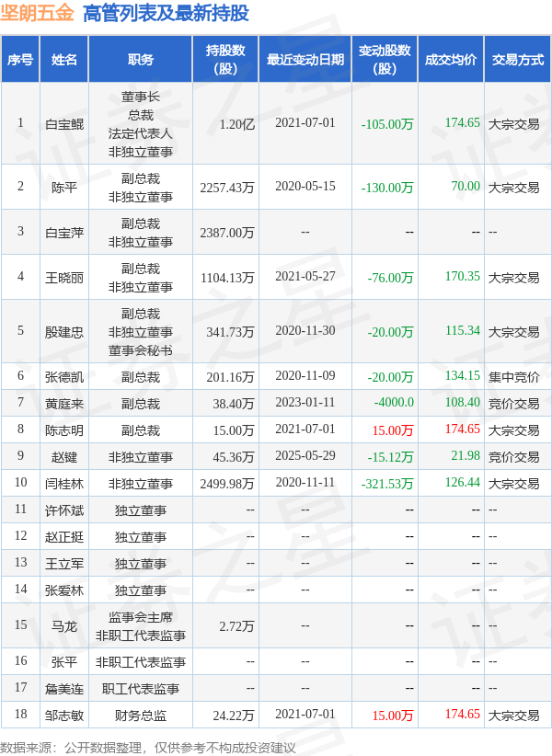Click the name 邹志敏
This screenshot has width=552, height=756.
click(64, 716)
